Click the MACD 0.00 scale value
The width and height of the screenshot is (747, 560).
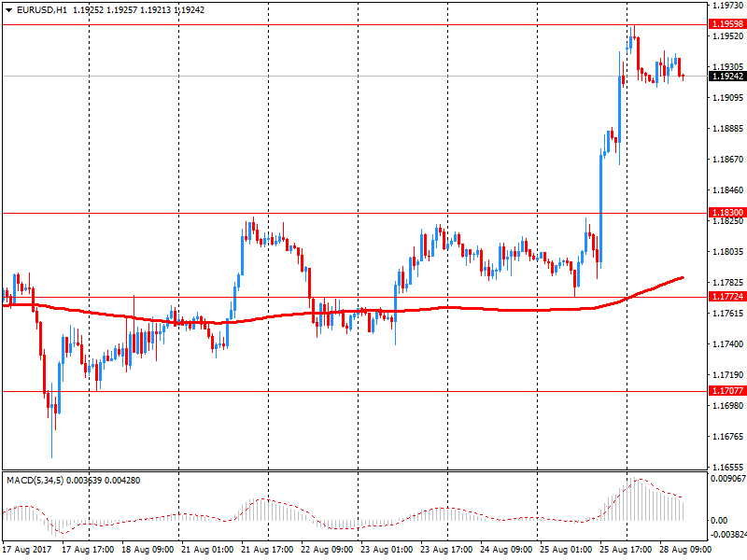719,521
